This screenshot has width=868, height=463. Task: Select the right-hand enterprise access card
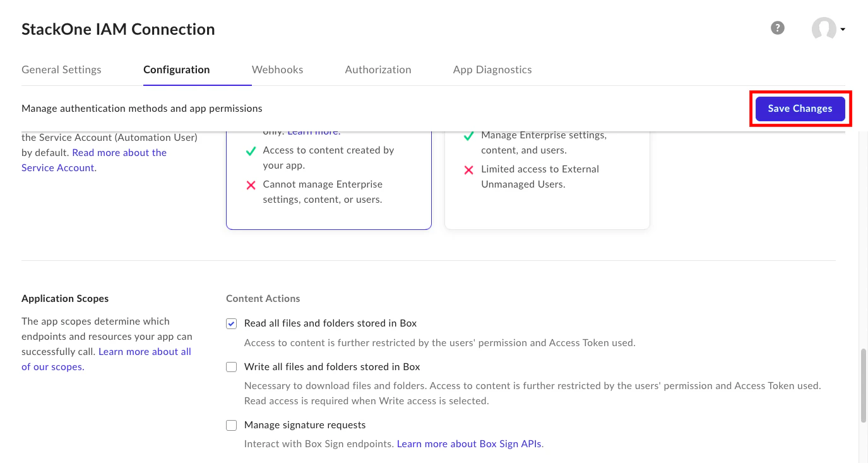coord(547,177)
